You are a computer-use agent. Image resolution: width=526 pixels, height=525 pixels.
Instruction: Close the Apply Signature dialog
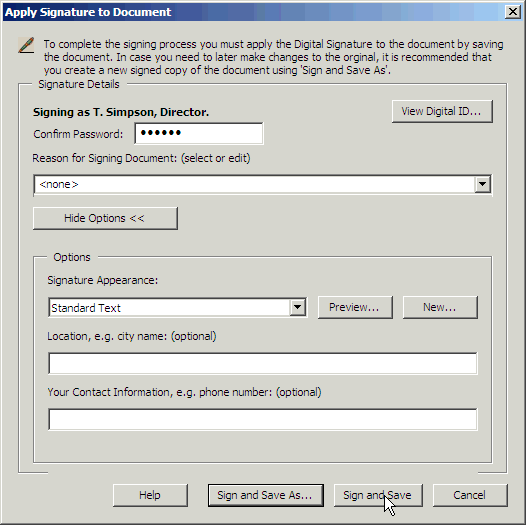pyautogui.click(x=513, y=12)
